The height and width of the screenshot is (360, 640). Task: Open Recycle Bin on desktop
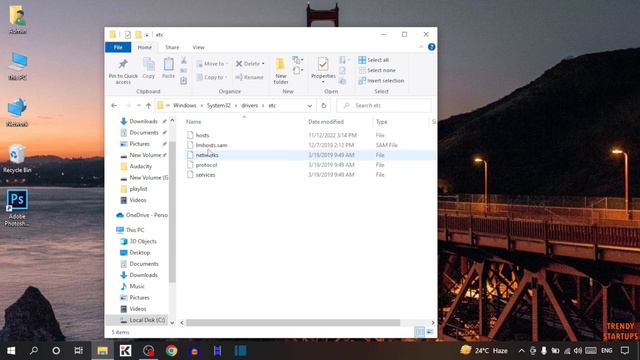[x=17, y=159]
